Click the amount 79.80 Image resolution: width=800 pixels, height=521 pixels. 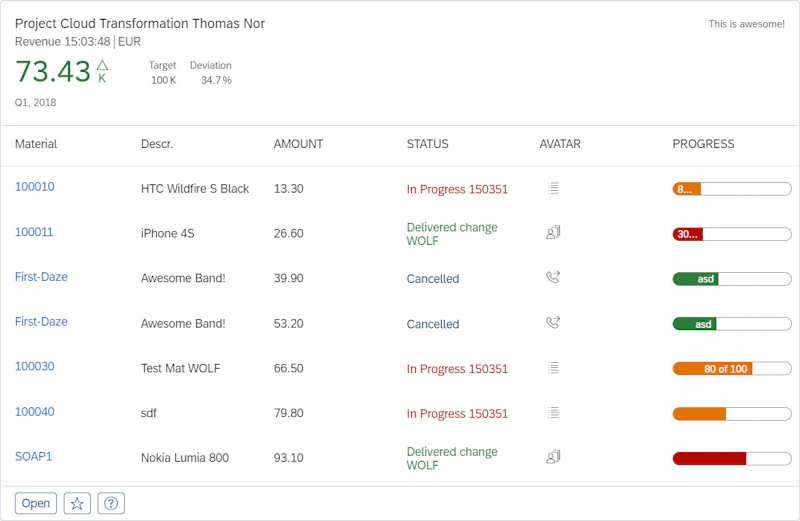pos(289,413)
